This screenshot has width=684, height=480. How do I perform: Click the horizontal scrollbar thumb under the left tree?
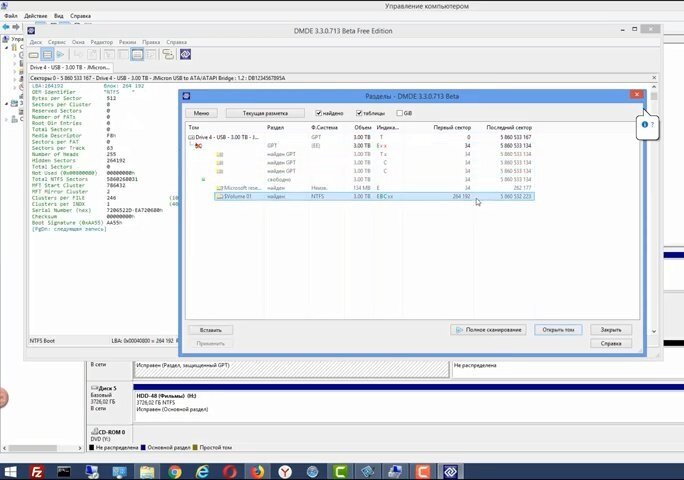(33, 448)
